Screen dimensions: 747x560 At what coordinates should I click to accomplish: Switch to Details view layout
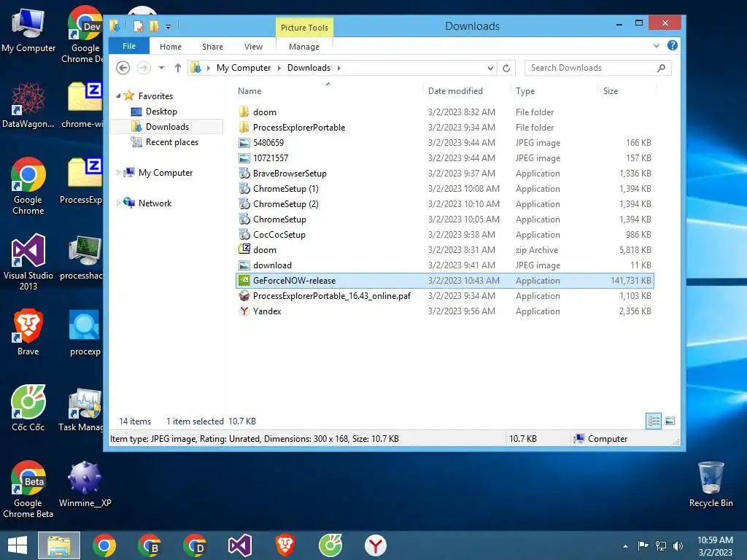654,421
